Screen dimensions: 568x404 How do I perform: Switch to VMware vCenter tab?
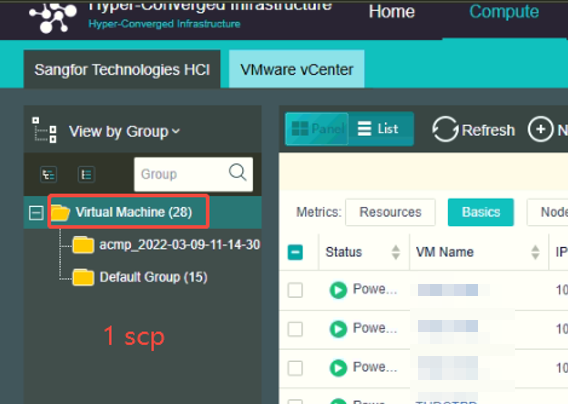[297, 69]
